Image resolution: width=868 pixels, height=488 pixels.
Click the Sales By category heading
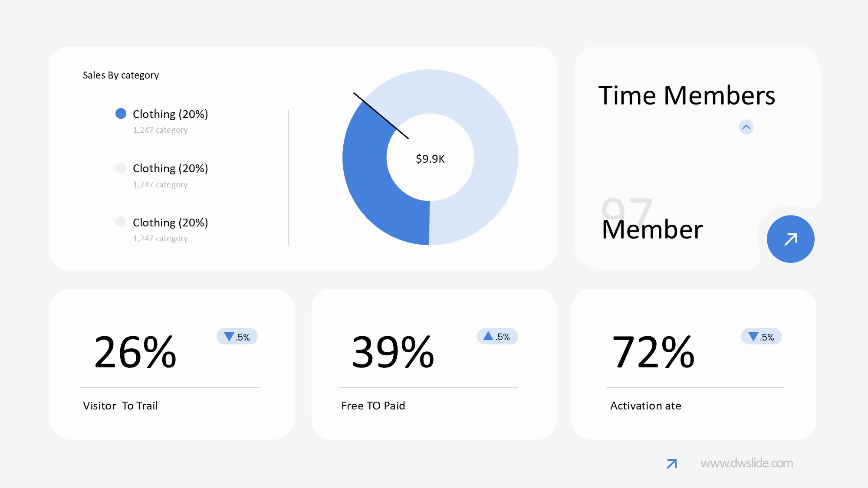[x=121, y=75]
